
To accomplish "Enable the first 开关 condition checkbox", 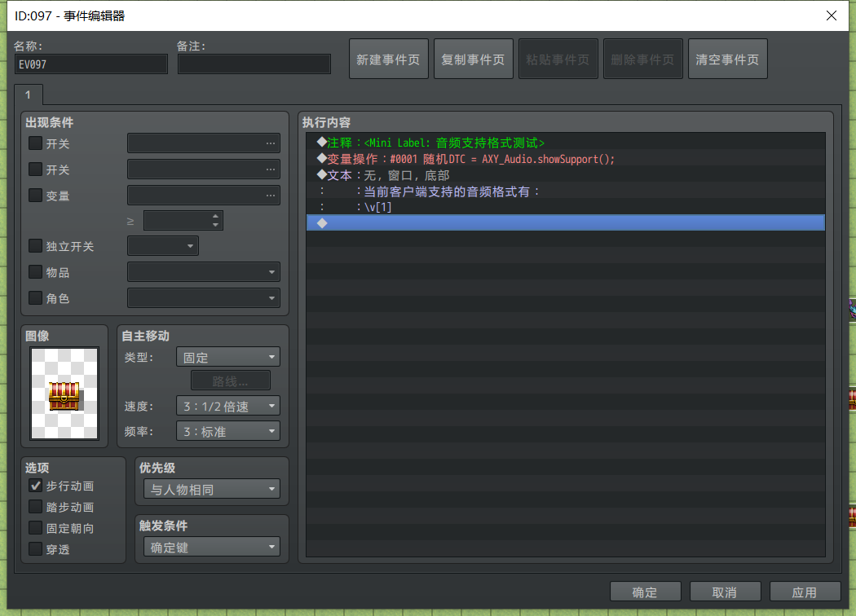I will tap(36, 143).
